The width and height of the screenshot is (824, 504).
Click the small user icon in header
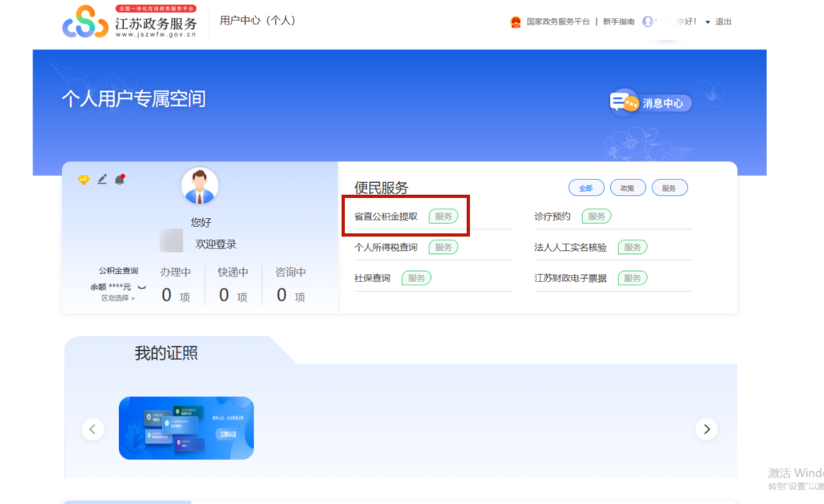point(647,22)
